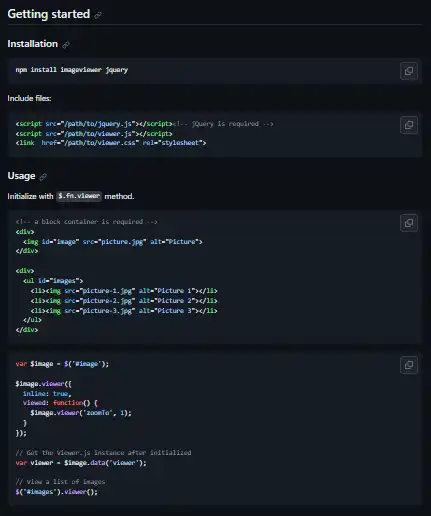Copy the npm install command
Viewport: 431px width, 516px height.
point(409,71)
